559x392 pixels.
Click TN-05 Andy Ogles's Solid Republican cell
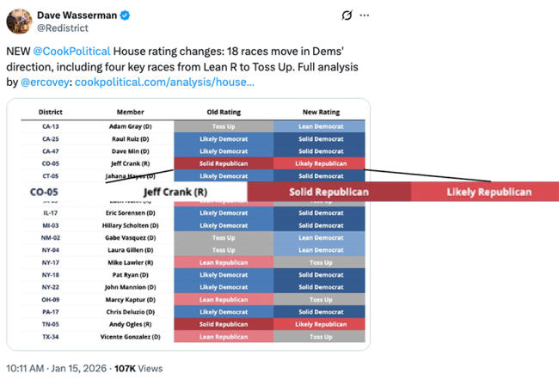click(224, 324)
